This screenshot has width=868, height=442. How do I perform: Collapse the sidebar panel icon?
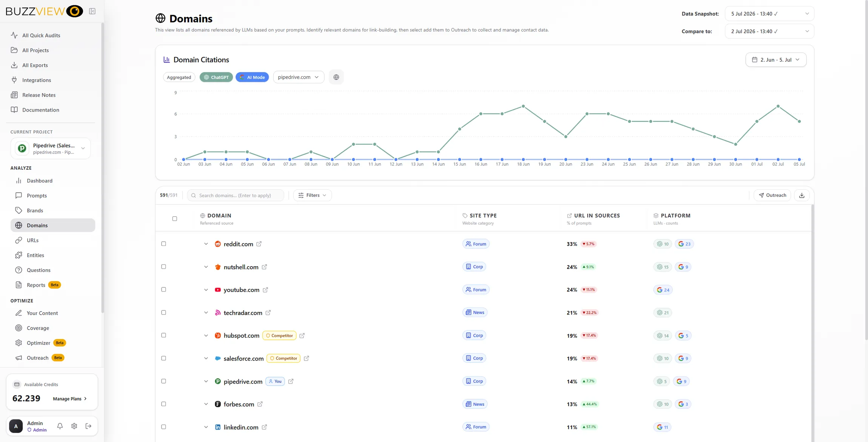click(92, 11)
